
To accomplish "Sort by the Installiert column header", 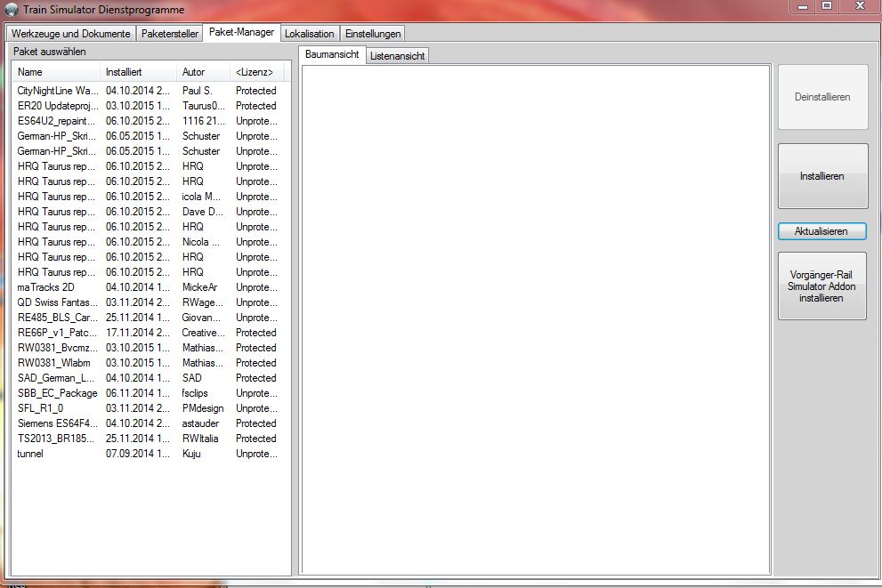I will point(138,72).
